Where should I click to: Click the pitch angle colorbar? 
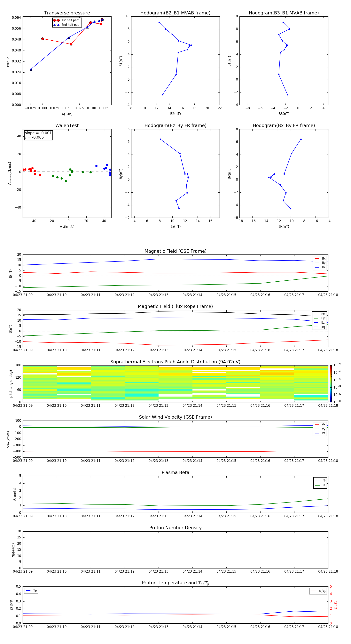tap(331, 383)
